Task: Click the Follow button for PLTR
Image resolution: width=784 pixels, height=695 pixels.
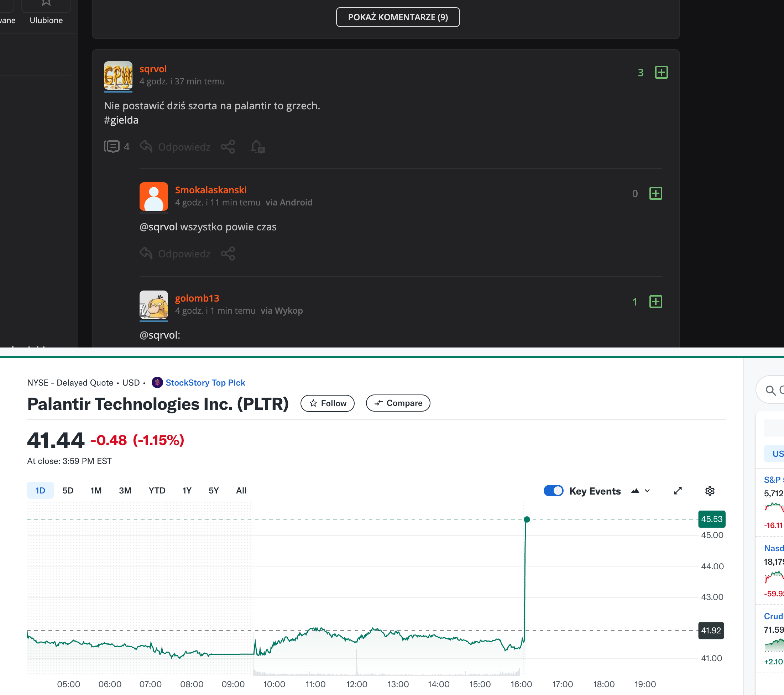Action: point(327,403)
